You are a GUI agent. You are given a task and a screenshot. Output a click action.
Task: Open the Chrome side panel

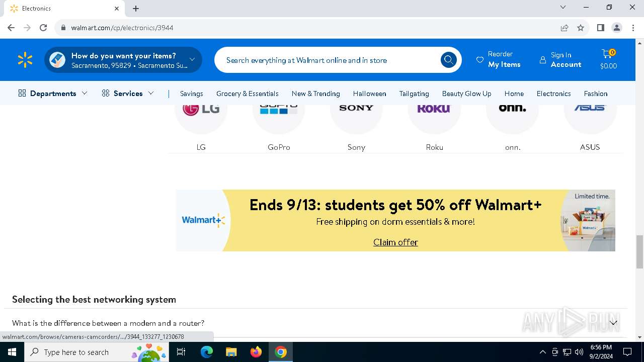(600, 28)
